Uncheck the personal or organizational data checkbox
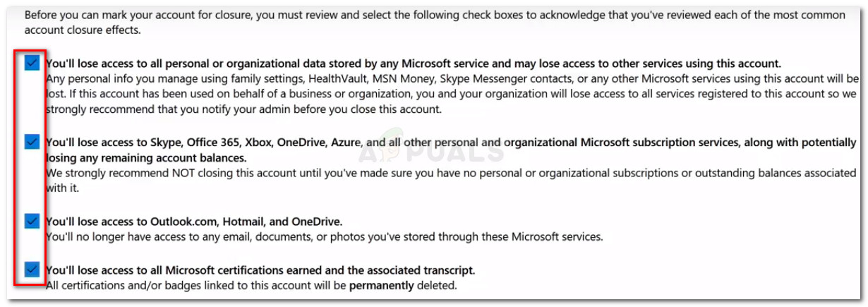The image size is (868, 307). (31, 64)
